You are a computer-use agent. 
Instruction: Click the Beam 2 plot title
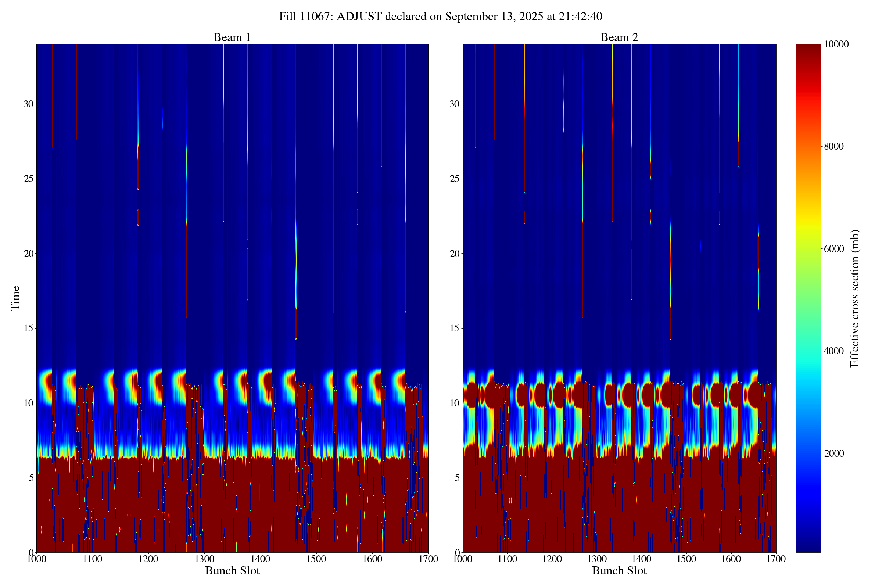click(x=619, y=37)
